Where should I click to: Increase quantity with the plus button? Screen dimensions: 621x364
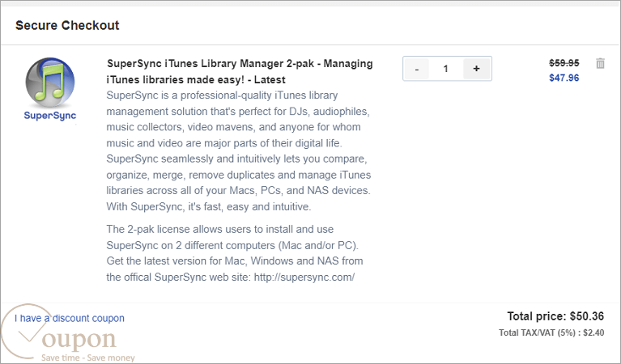point(476,69)
